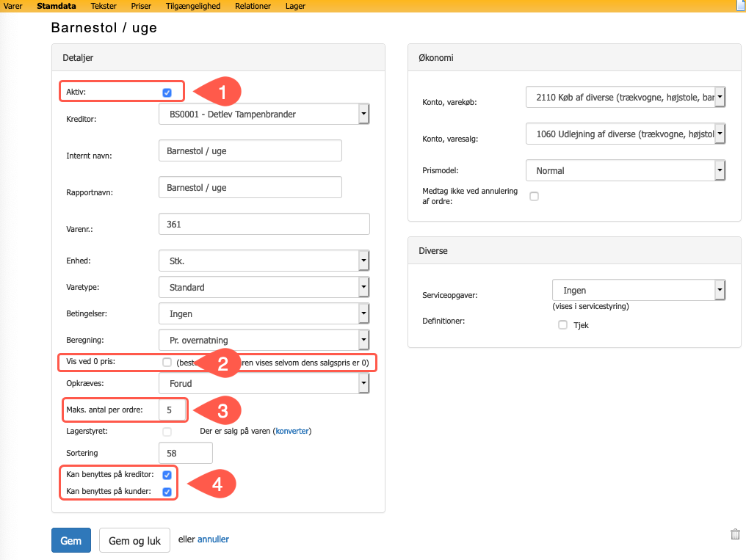The width and height of the screenshot is (746, 560).
Task: Click the document icon in top bar
Action: (741, 5)
